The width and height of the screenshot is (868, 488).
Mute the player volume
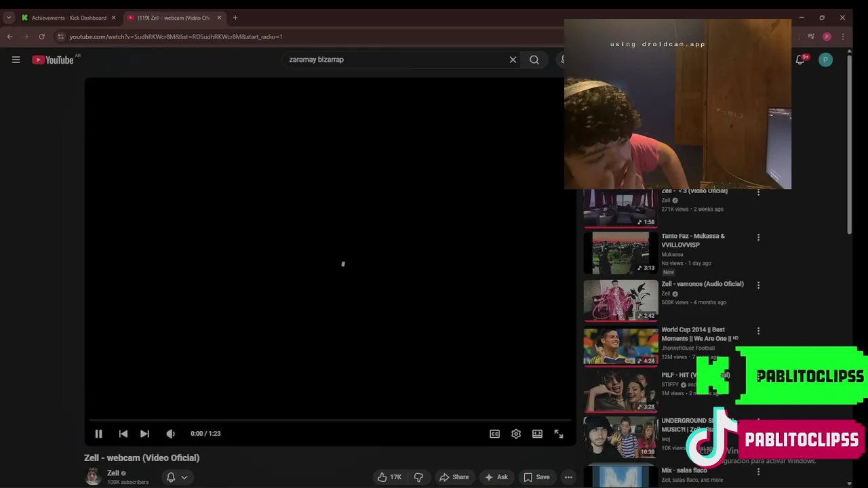click(x=170, y=434)
